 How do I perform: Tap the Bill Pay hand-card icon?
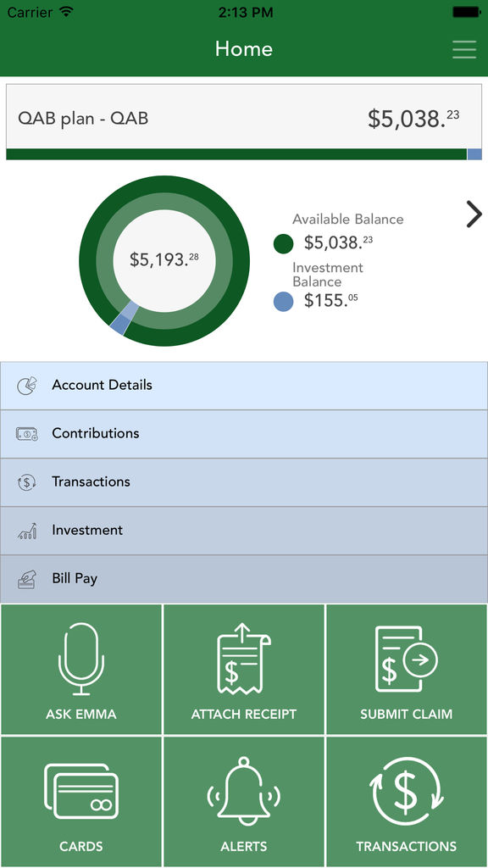coord(26,579)
